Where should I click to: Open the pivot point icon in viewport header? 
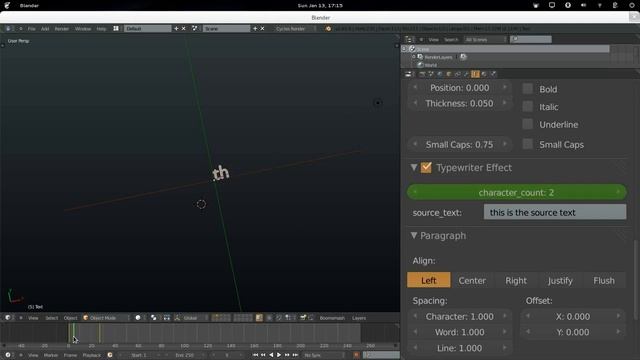coord(153,318)
